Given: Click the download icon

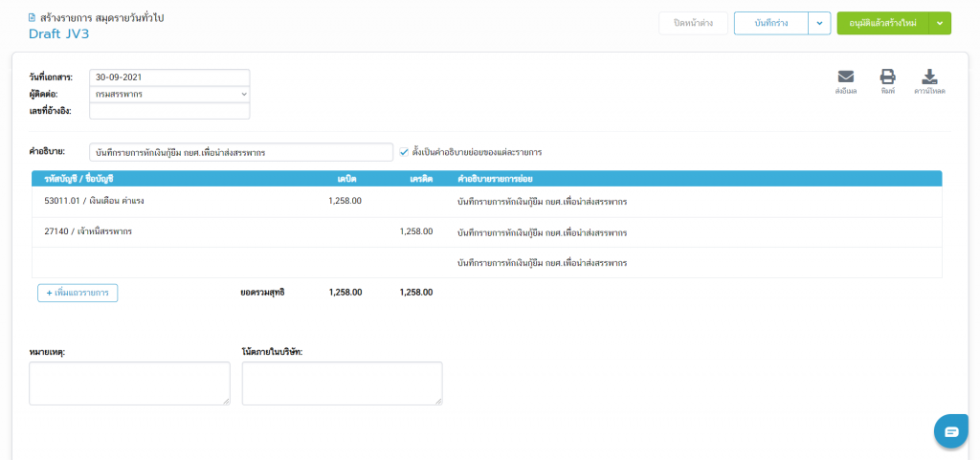Looking at the screenshot, I should click(x=928, y=78).
